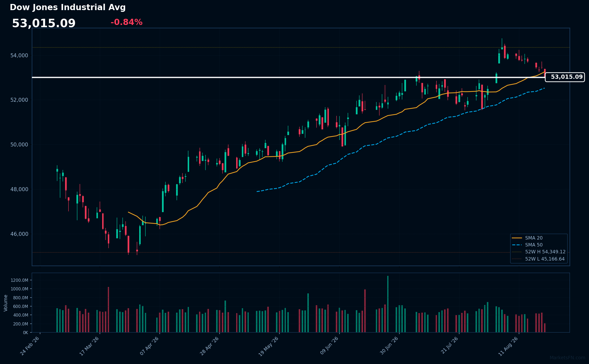The width and height of the screenshot is (589, 364).
Task: Click the 400.0M volume axis label
Action: point(21,315)
